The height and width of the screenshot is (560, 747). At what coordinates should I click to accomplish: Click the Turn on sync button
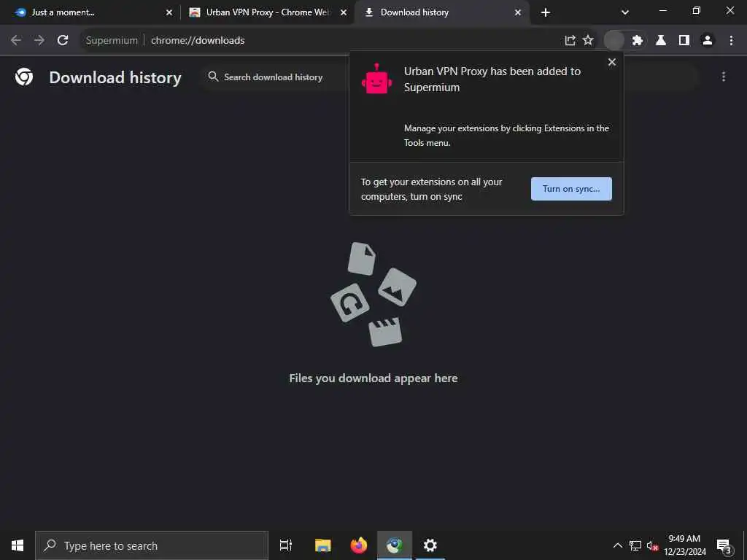click(571, 189)
